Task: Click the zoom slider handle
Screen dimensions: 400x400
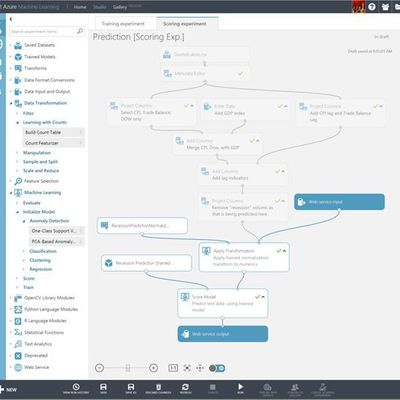Action: (x=128, y=368)
